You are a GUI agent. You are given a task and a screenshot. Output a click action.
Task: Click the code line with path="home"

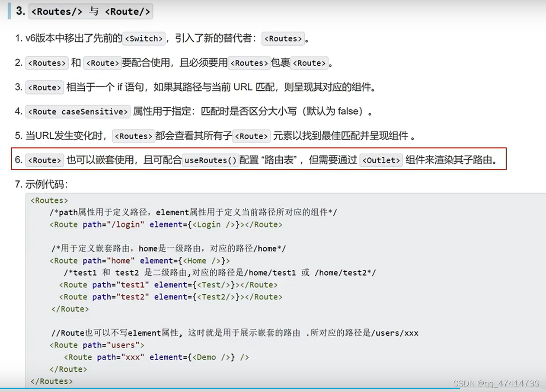click(x=140, y=261)
